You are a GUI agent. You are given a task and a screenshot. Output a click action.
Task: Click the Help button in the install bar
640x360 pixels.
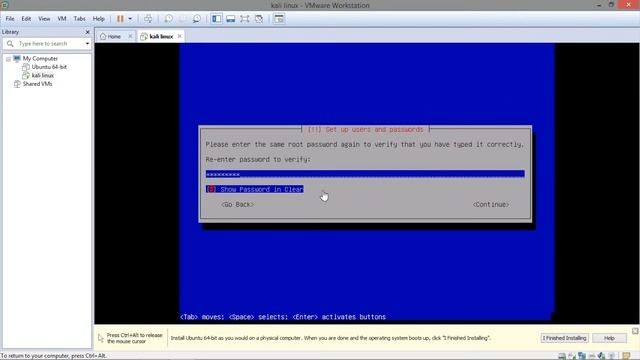click(609, 338)
